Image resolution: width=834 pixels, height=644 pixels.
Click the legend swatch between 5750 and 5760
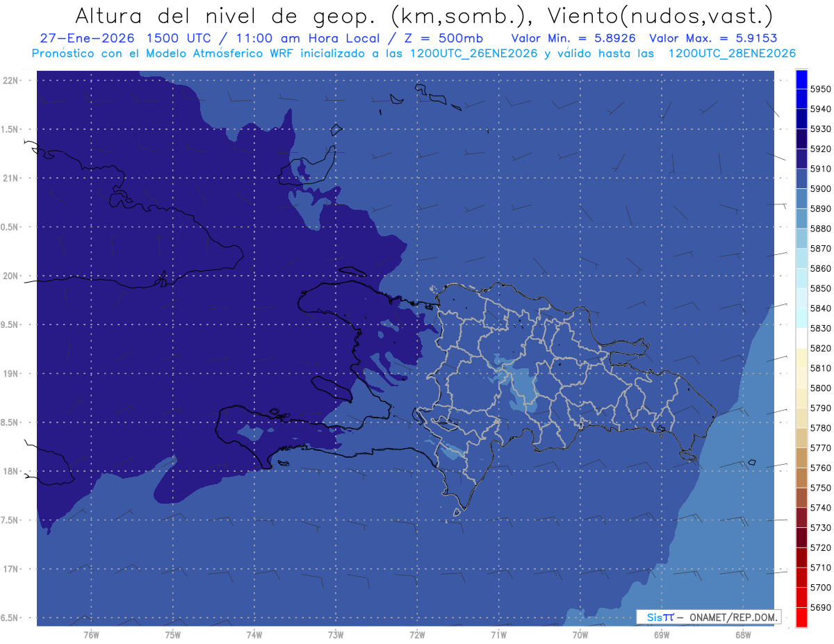click(801, 478)
